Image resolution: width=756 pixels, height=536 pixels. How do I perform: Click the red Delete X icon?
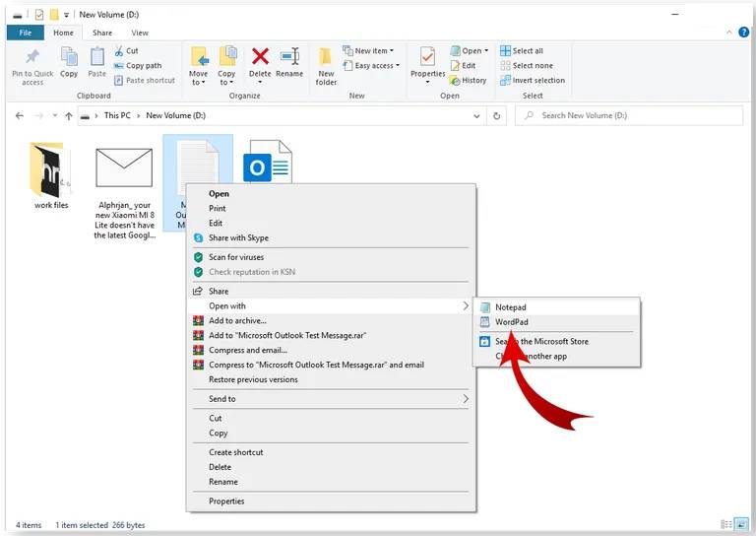click(260, 56)
